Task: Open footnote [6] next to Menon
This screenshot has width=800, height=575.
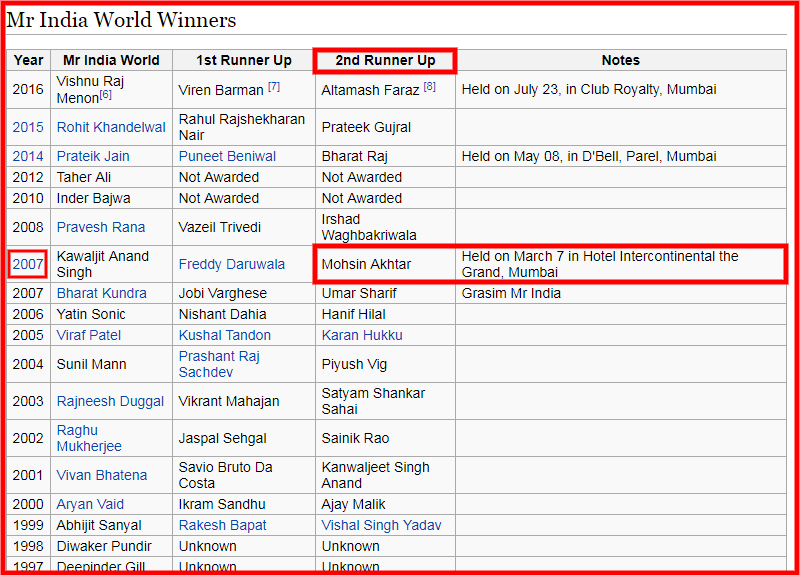Action: [x=106, y=95]
